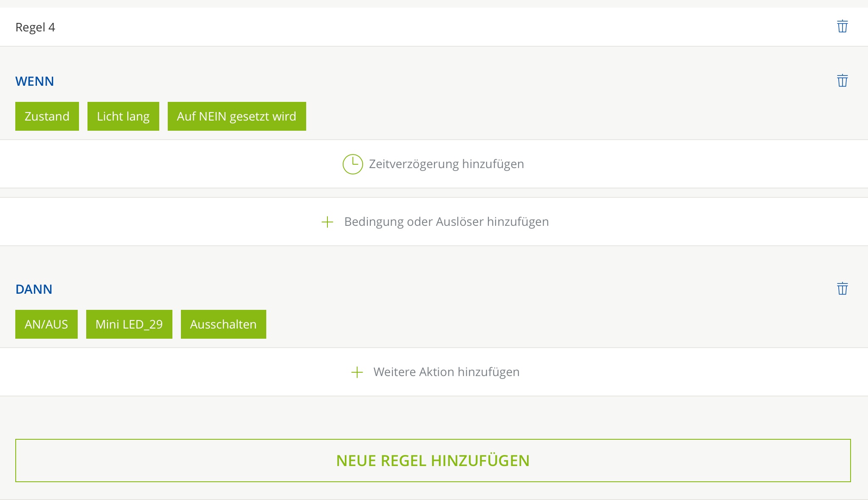This screenshot has width=868, height=500.
Task: Click the DANN section heading
Action: tap(34, 289)
